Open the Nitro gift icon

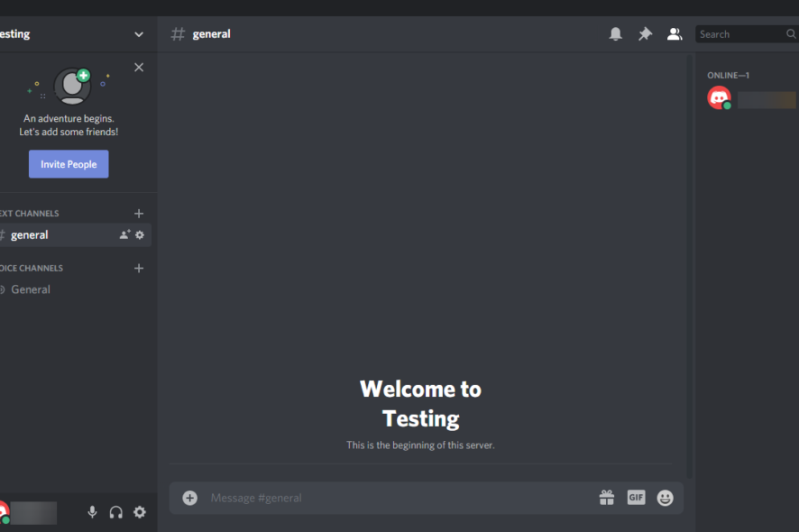(x=607, y=498)
